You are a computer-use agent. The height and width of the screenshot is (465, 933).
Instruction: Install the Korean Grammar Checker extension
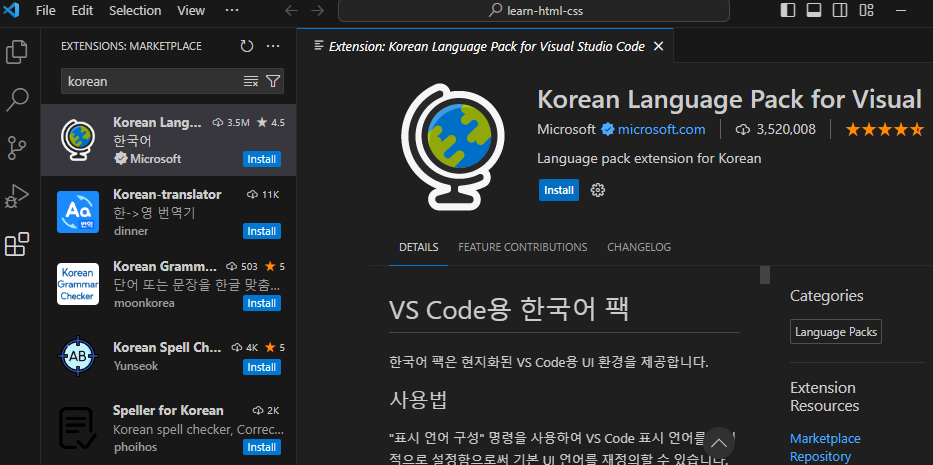tap(262, 303)
